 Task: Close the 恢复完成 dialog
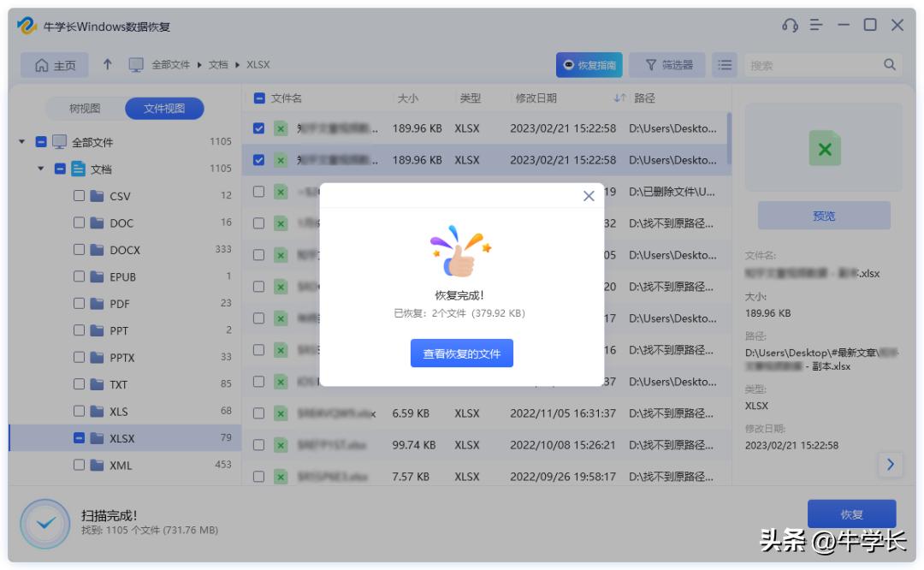click(588, 196)
